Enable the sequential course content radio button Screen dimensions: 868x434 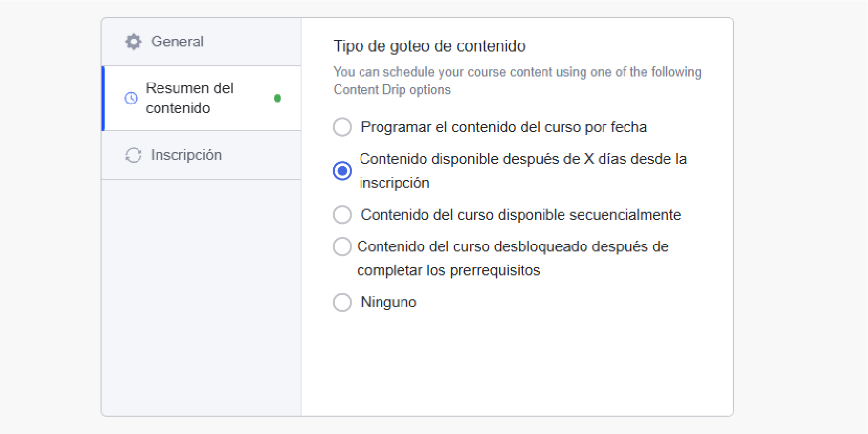342,215
